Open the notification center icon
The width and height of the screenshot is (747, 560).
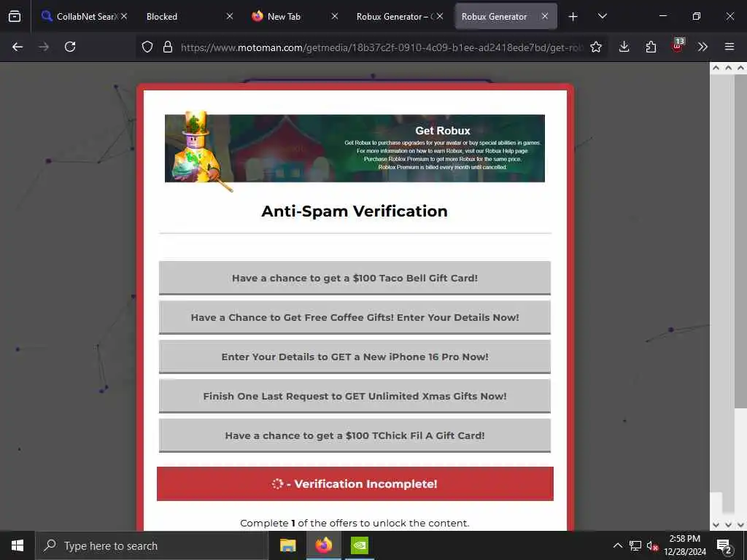coord(724,546)
